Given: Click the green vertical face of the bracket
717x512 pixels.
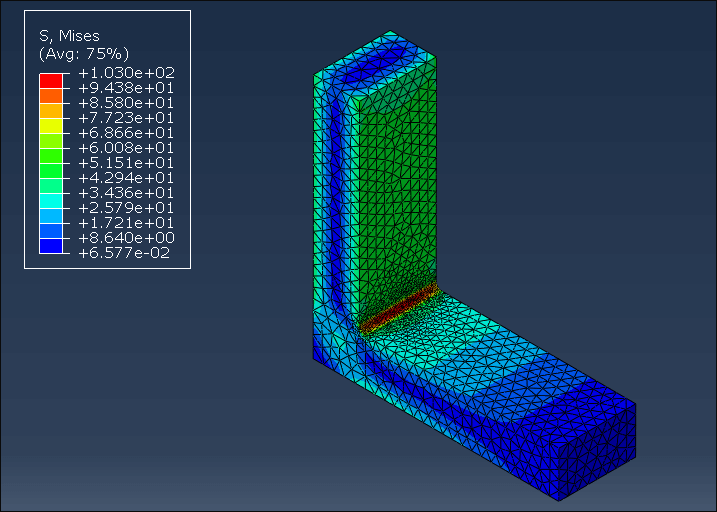Looking at the screenshot, I should [x=396, y=192].
